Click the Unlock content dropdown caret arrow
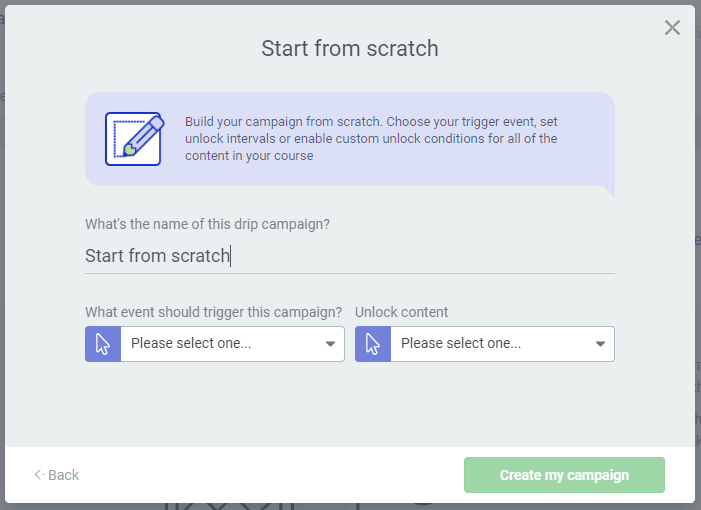 tap(601, 344)
